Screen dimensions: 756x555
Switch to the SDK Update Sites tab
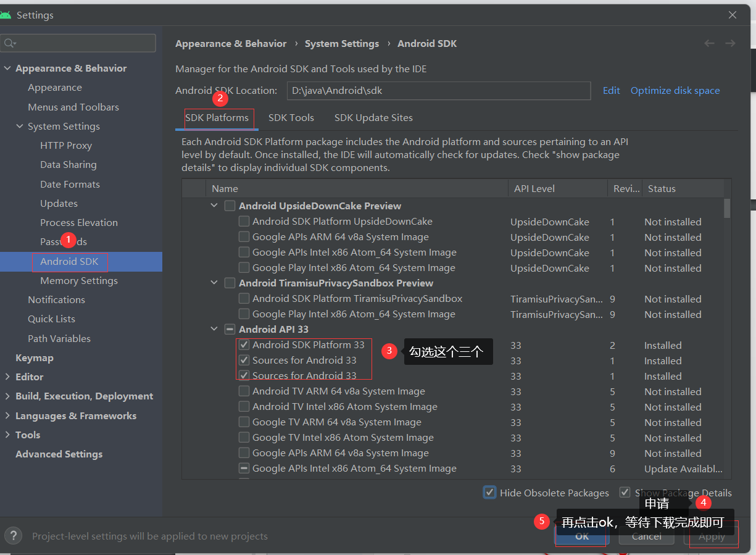pos(373,117)
